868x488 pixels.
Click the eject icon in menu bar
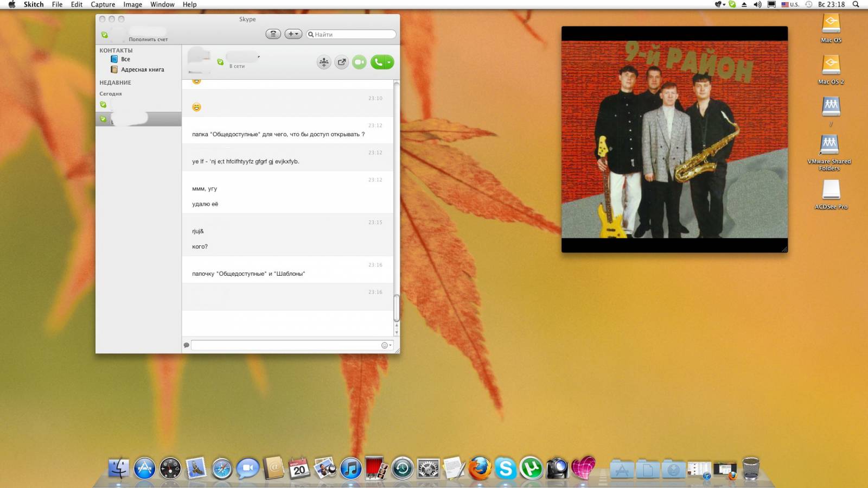click(x=744, y=4)
